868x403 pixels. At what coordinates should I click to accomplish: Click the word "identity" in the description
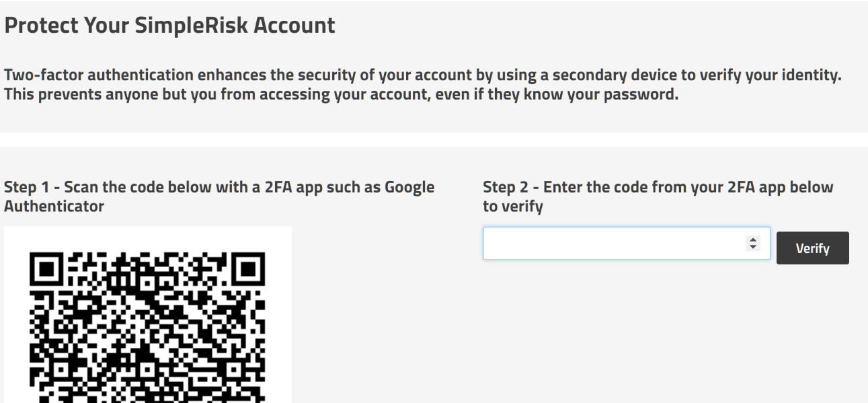[x=811, y=75]
